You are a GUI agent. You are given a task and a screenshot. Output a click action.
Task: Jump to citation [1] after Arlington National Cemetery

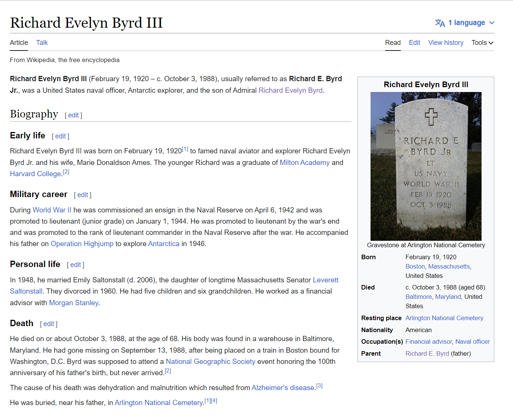[208, 401]
